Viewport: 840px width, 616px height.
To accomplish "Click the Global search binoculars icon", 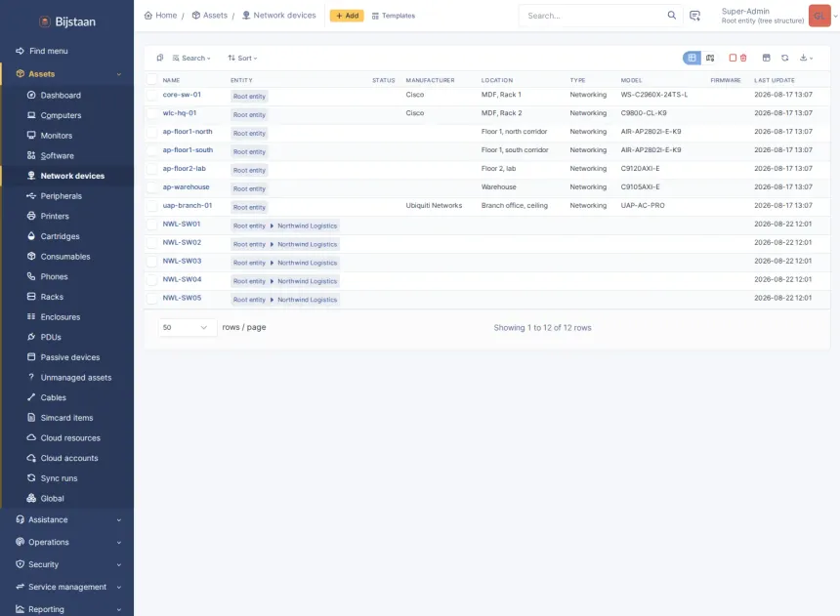I will coord(31,498).
